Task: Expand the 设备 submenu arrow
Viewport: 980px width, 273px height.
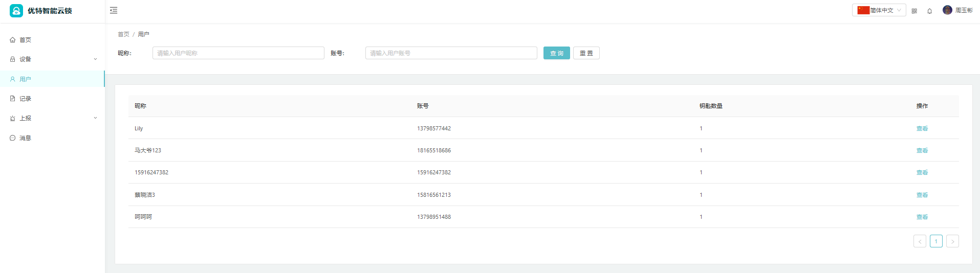Action: (95, 59)
